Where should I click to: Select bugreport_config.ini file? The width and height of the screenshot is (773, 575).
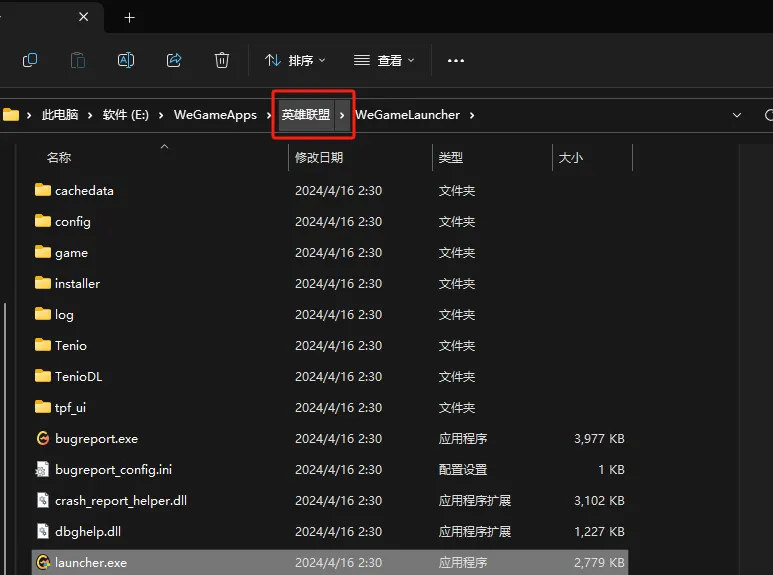[330, 469]
